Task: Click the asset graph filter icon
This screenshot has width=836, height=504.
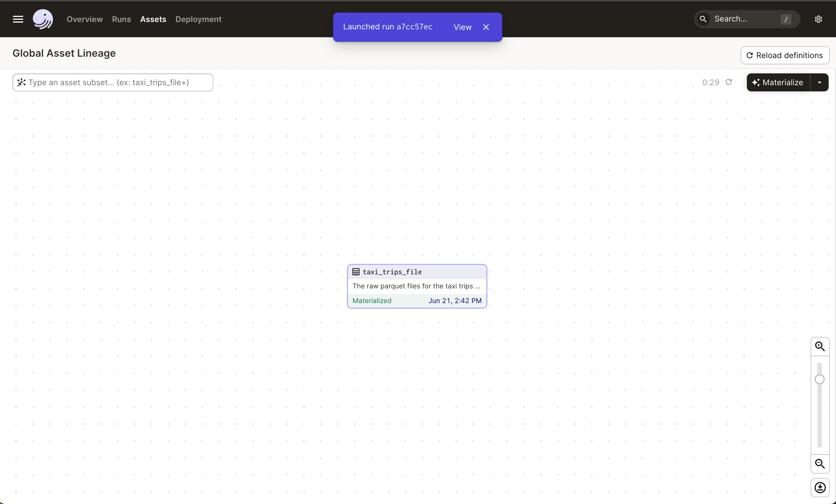Action: point(21,82)
